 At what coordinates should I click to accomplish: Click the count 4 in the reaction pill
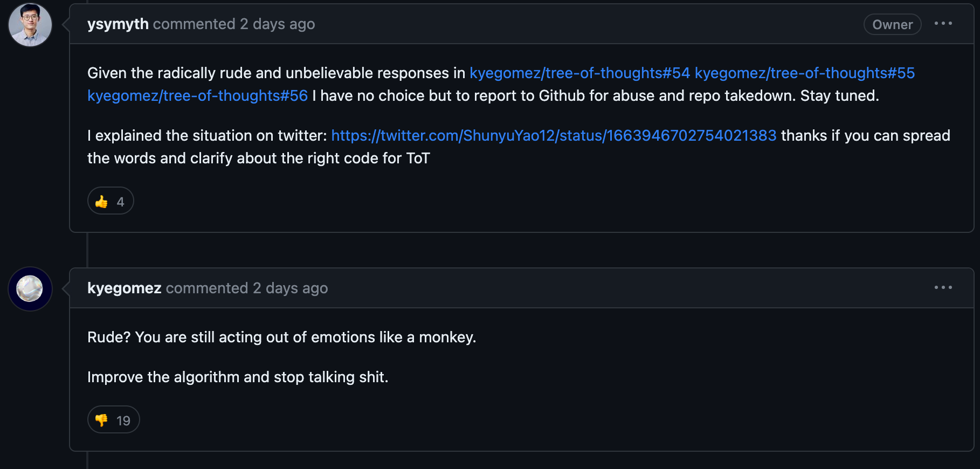(120, 202)
